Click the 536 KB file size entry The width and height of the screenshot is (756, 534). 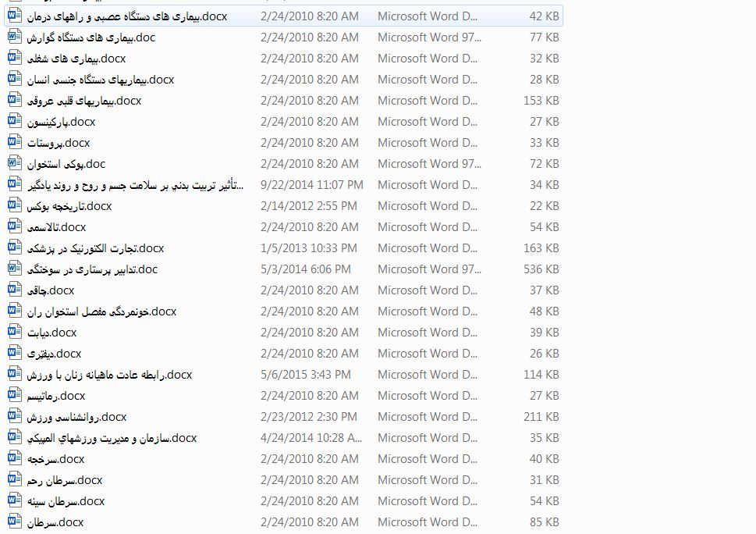point(541,269)
